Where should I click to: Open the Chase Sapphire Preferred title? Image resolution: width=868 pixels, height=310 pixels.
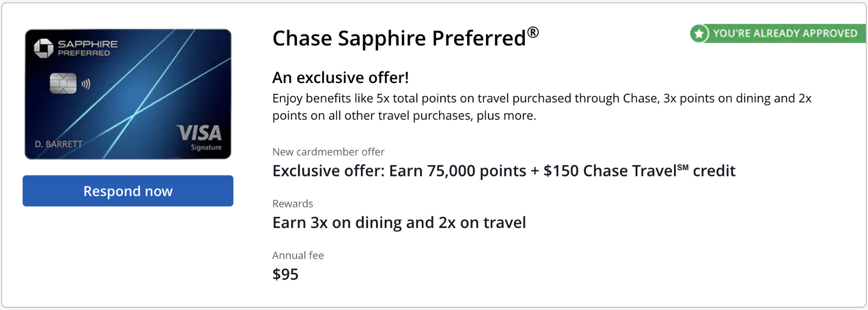[x=399, y=39]
